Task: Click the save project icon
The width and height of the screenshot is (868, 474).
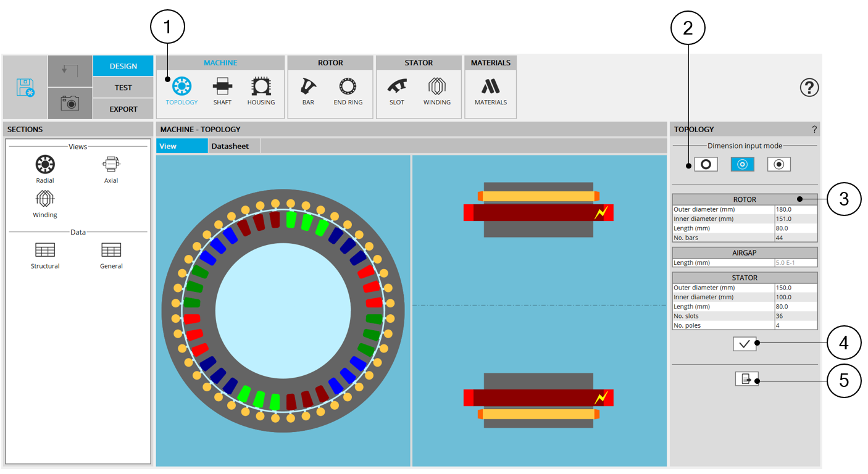Action: pyautogui.click(x=25, y=88)
